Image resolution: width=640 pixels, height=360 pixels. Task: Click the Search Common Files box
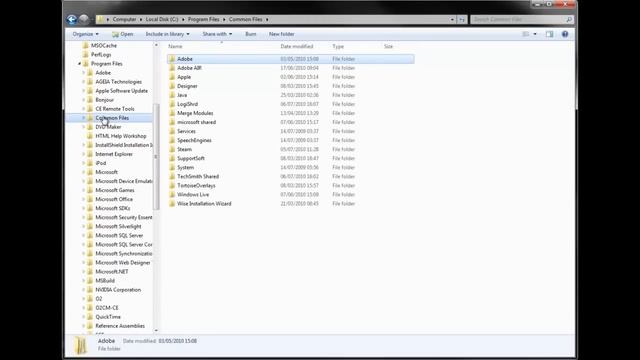tap(522, 19)
